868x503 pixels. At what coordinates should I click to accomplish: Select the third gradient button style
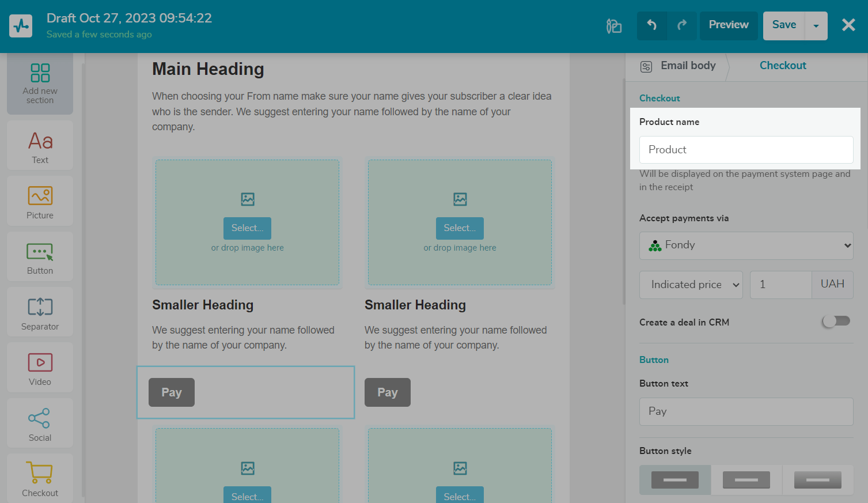(817, 480)
